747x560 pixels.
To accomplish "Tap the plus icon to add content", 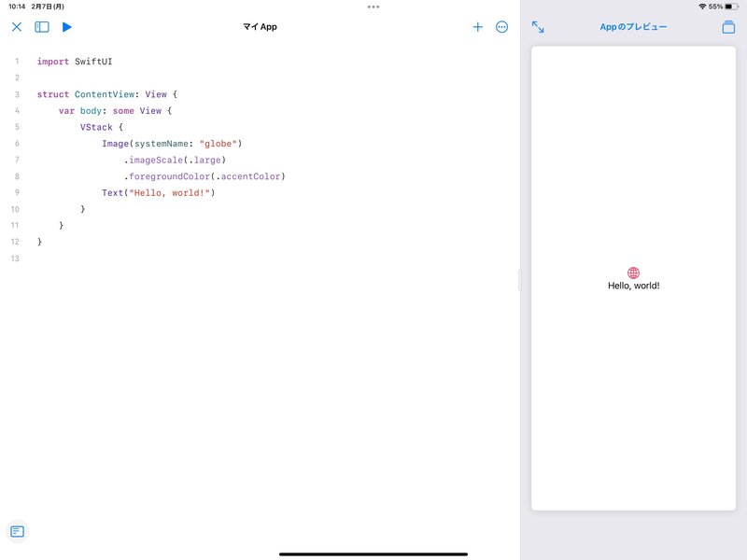I will (477, 27).
